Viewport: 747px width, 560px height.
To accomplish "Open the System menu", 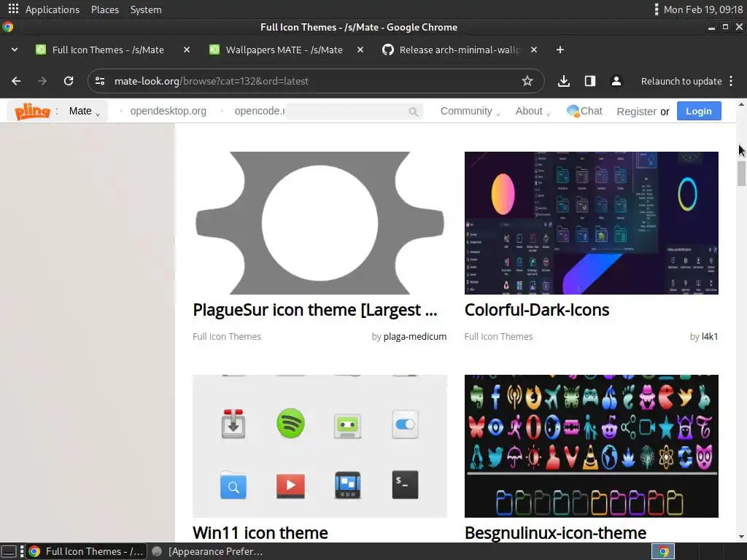I will coord(146,9).
